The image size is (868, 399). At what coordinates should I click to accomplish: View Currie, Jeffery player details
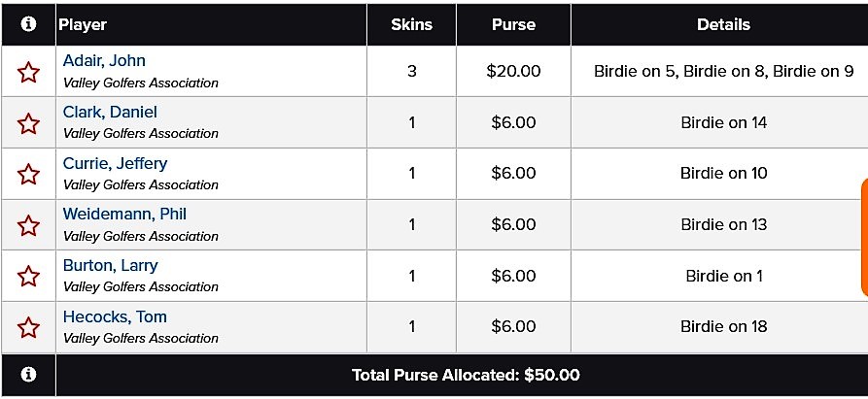(x=115, y=163)
